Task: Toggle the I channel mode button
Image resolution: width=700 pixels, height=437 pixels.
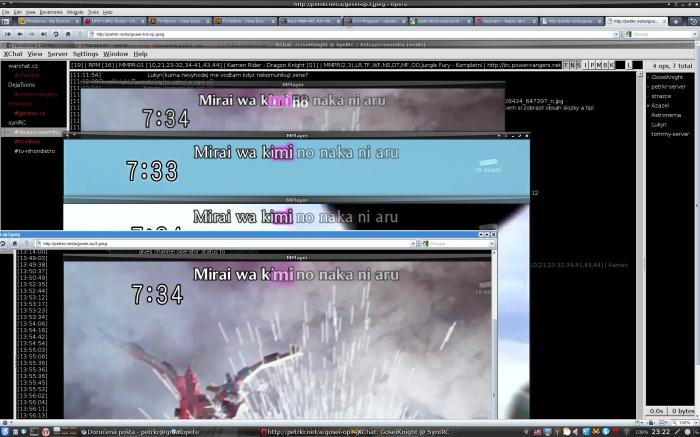Action: tap(586, 65)
